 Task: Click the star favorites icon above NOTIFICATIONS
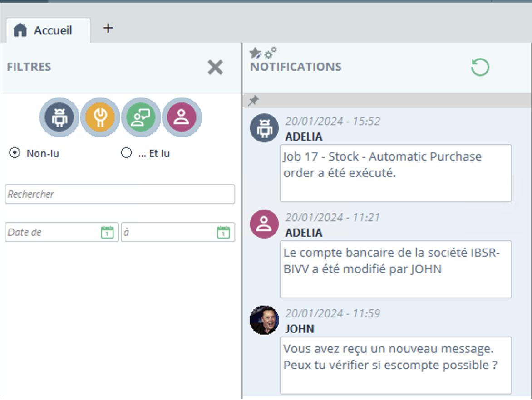256,51
